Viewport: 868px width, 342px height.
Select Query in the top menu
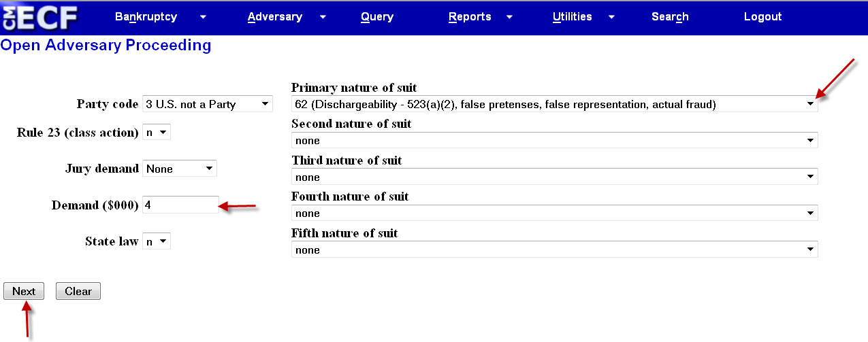pyautogui.click(x=377, y=17)
